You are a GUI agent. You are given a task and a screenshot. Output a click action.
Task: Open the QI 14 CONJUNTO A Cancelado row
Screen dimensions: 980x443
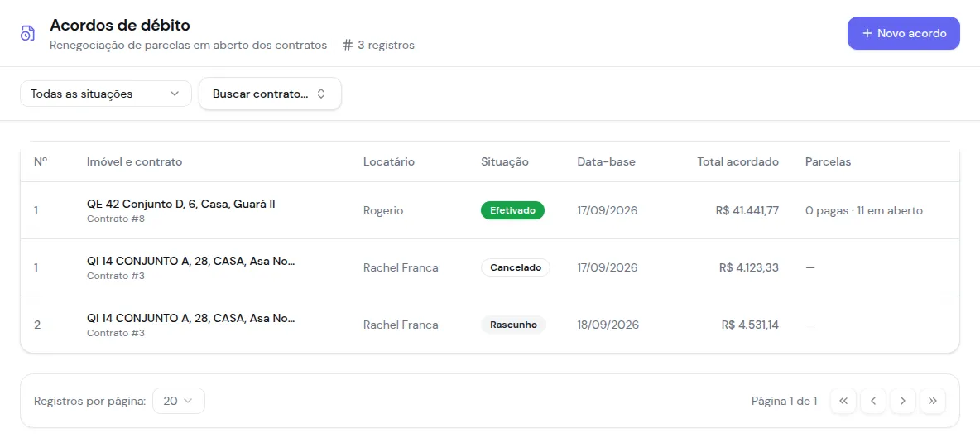point(489,267)
